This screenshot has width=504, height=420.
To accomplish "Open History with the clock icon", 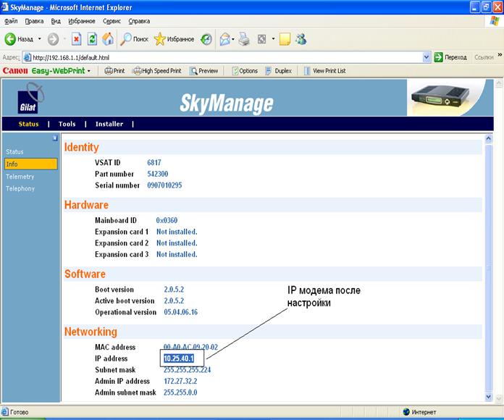I will pos(206,40).
